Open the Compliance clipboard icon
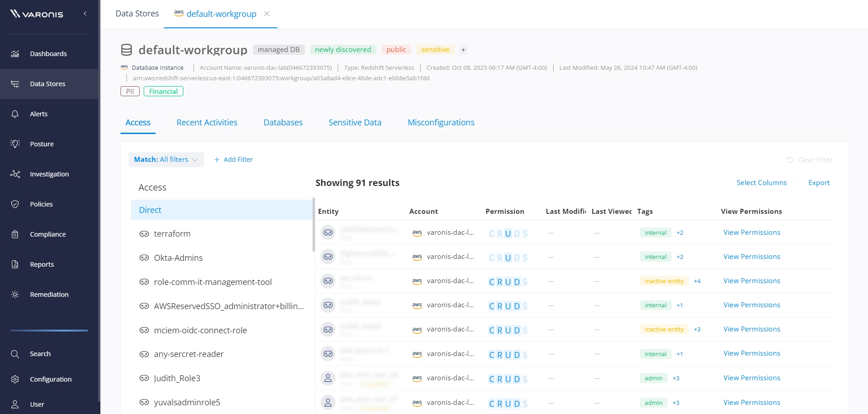The height and width of the screenshot is (414, 868). (15, 234)
